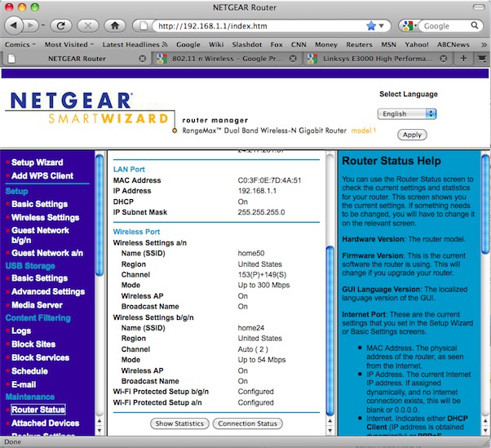
Task: Open the Reuters bookmark
Action: point(359,45)
